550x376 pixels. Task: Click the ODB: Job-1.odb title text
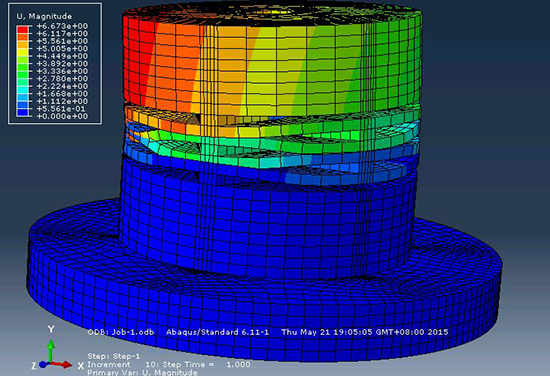pyautogui.click(x=121, y=332)
